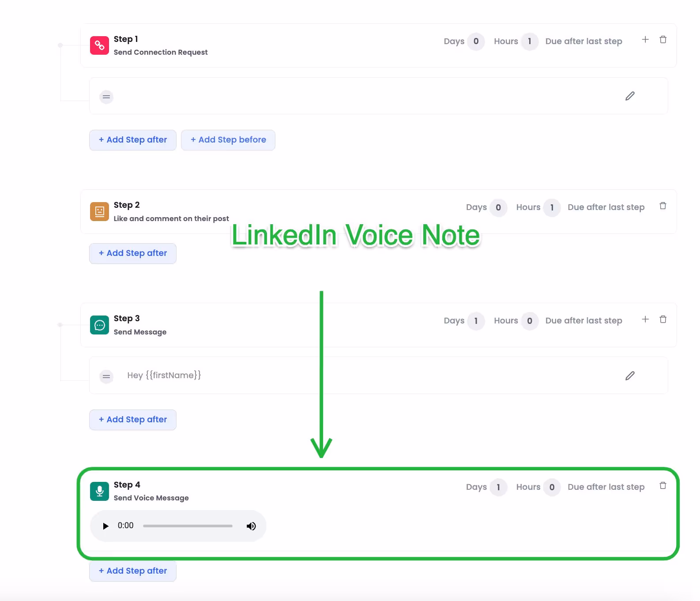The width and height of the screenshot is (700, 601).
Task: Click the Step 1 title
Action: pos(126,39)
